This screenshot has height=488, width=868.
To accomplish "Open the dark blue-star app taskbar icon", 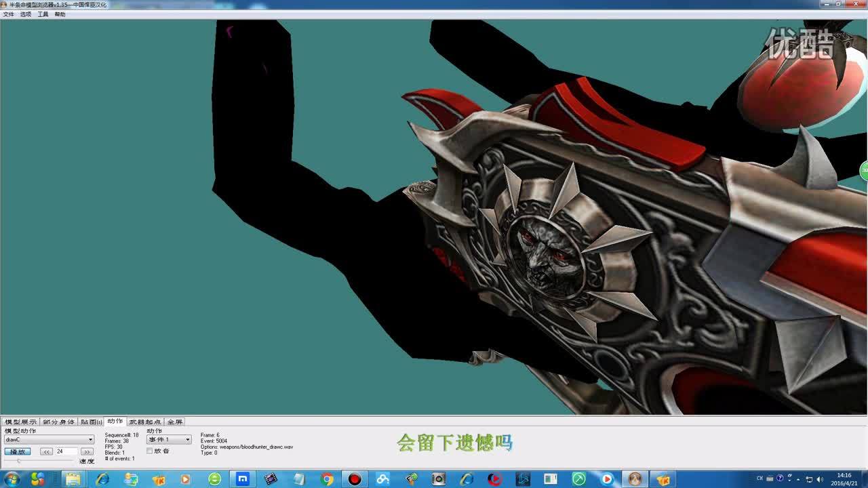I will (x=523, y=479).
